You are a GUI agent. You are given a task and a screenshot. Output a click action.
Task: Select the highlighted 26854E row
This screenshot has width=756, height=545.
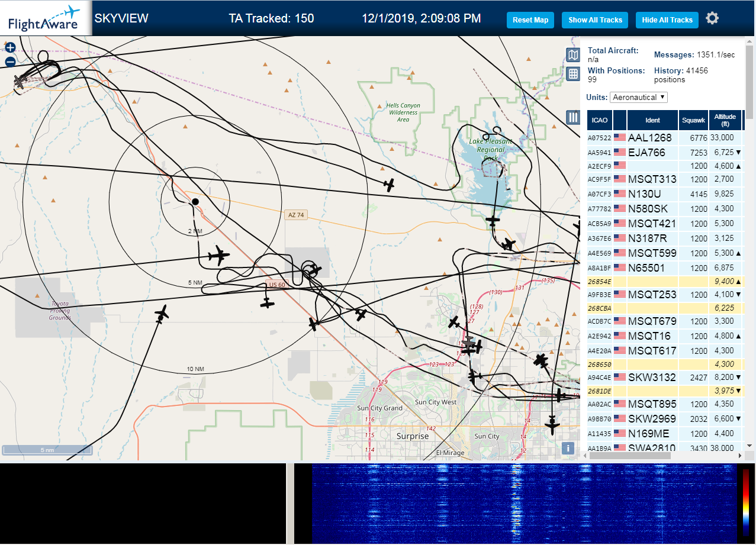click(664, 282)
